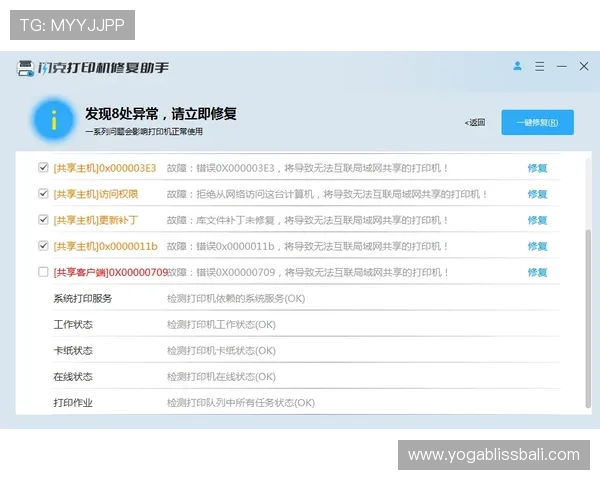
Task: Select the 在线状态 row
Action: click(306, 376)
